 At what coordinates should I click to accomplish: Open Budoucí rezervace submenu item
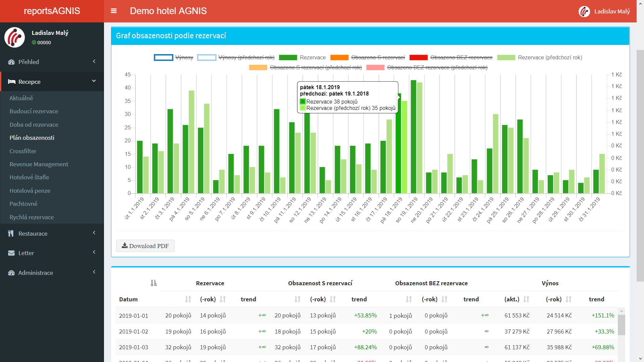click(34, 111)
